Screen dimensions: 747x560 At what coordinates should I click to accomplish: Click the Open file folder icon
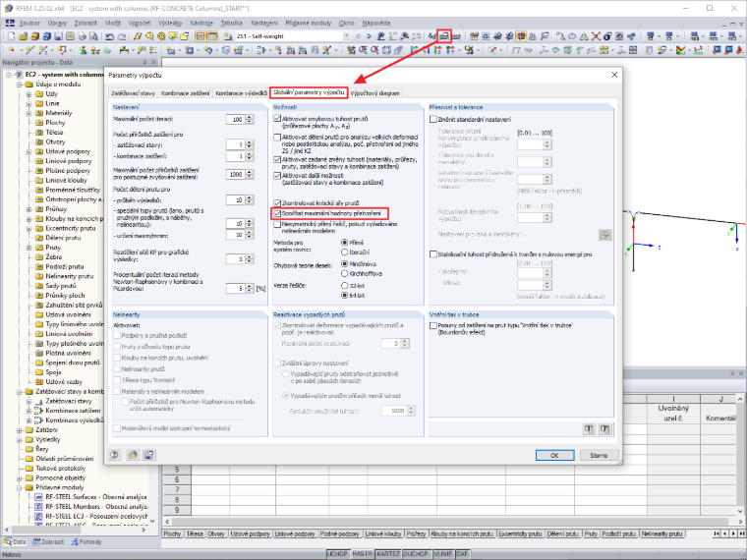(x=24, y=36)
